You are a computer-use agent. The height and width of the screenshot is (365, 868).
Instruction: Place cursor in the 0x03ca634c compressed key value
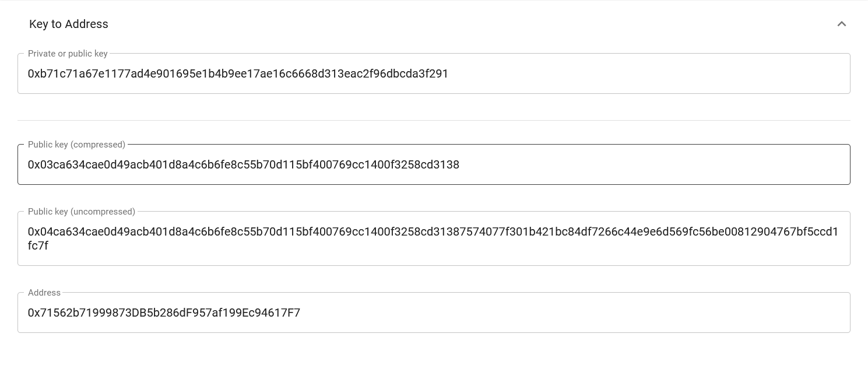[243, 165]
